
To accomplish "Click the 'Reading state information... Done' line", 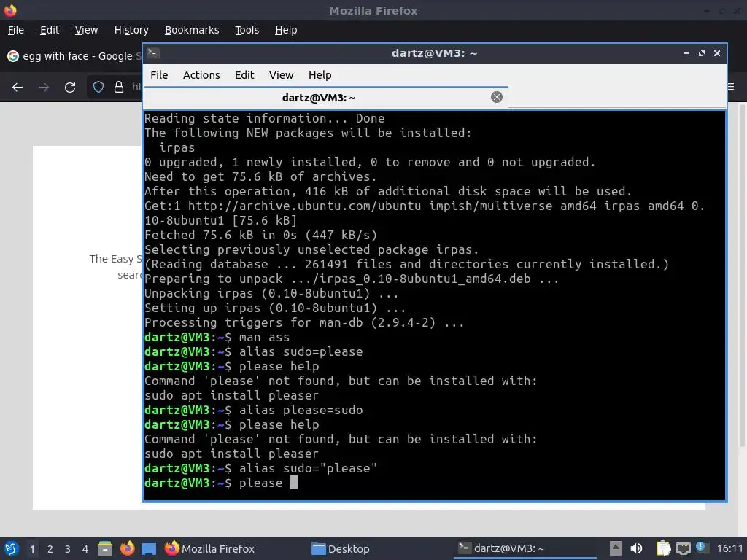I will pyautogui.click(x=264, y=119).
